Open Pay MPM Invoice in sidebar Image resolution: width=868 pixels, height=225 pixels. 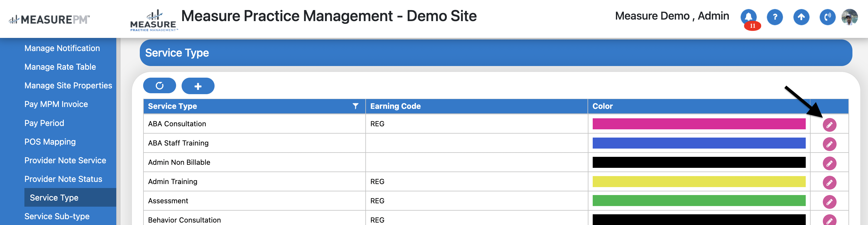click(x=56, y=104)
